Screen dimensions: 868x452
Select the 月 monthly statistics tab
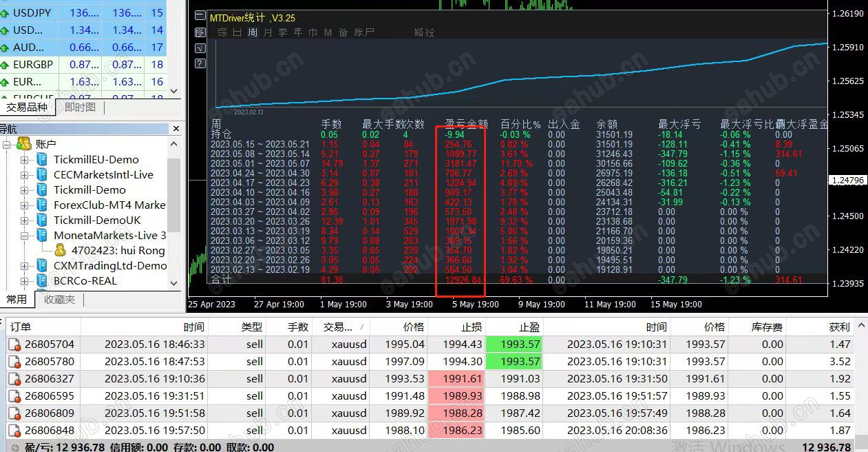tap(268, 32)
